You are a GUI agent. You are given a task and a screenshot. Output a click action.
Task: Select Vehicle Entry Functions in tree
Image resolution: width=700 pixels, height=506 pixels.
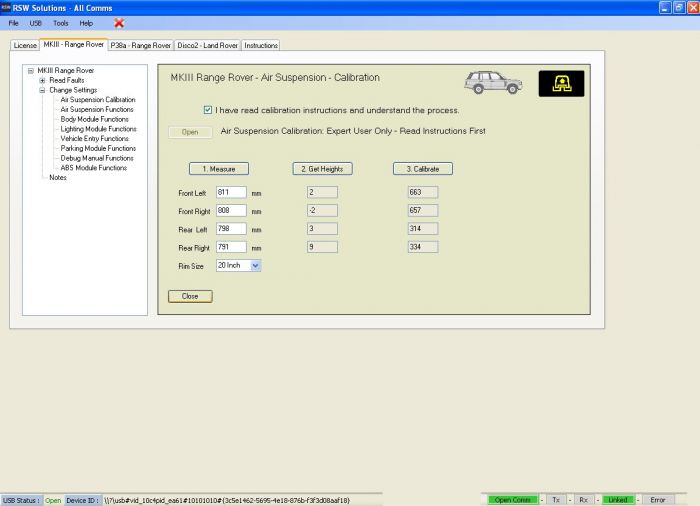coord(95,139)
